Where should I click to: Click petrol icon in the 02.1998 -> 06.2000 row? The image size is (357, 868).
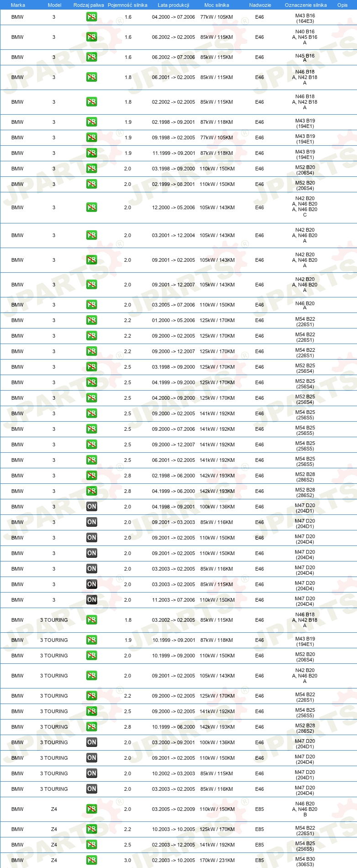click(92, 476)
